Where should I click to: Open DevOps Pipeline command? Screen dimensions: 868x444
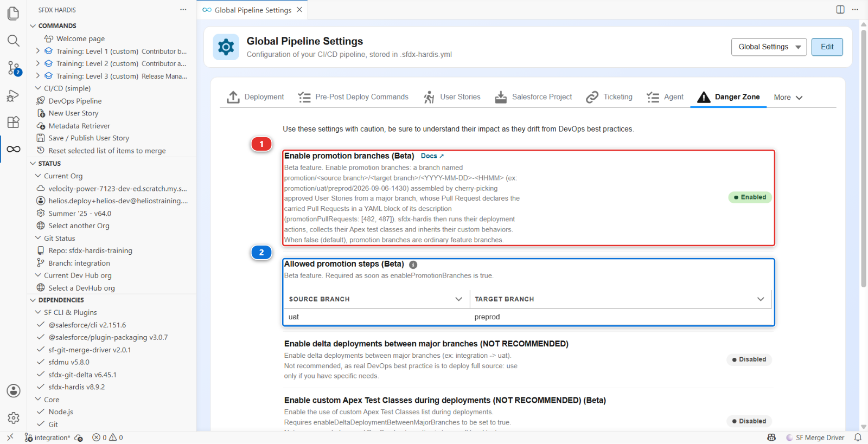coord(75,101)
